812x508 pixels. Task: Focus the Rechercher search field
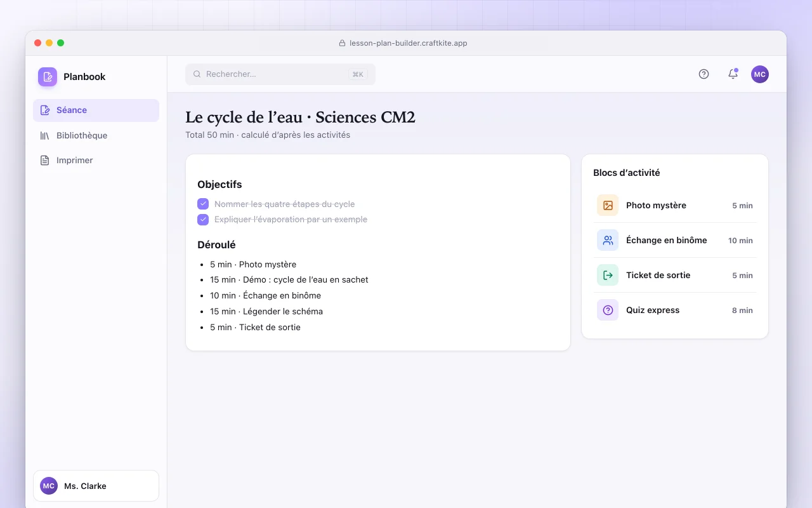click(x=280, y=74)
